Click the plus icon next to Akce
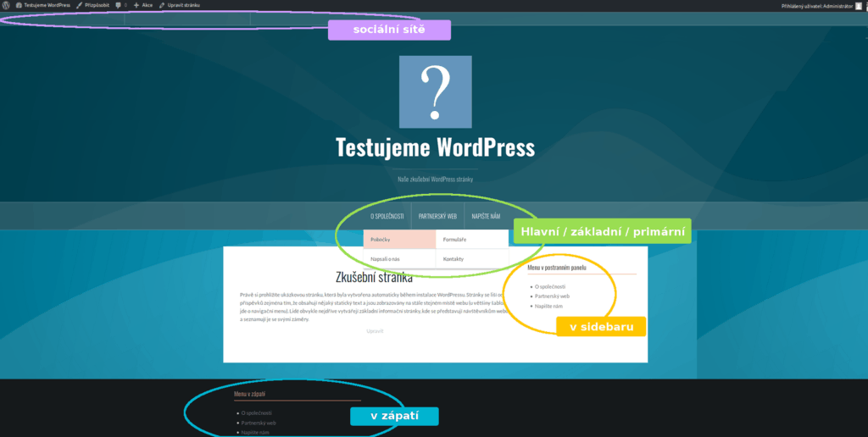Image resolution: width=868 pixels, height=437 pixels. pyautogui.click(x=136, y=5)
